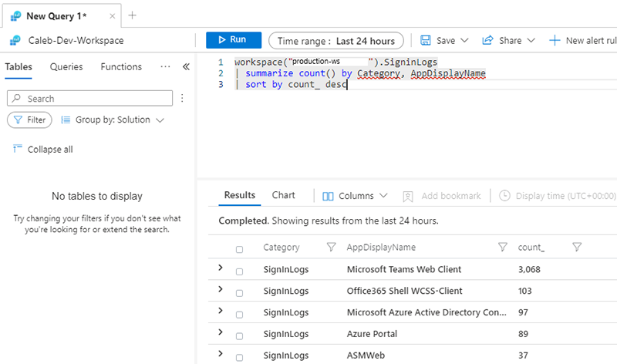Click the Azure Portal cell text
This screenshot has height=364, width=617.
click(x=372, y=334)
